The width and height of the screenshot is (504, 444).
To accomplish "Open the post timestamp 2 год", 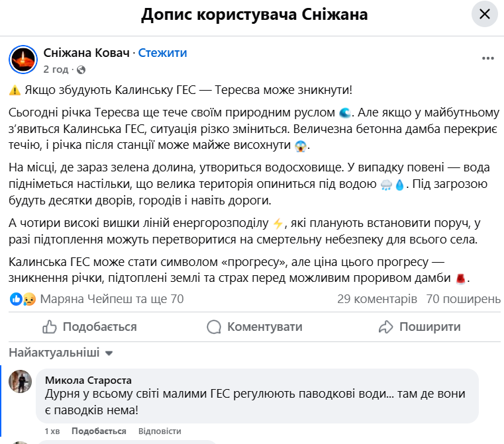I will 56,69.
